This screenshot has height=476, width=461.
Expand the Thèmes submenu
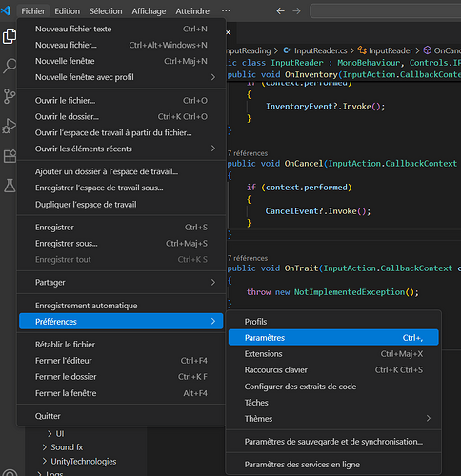pos(333,419)
